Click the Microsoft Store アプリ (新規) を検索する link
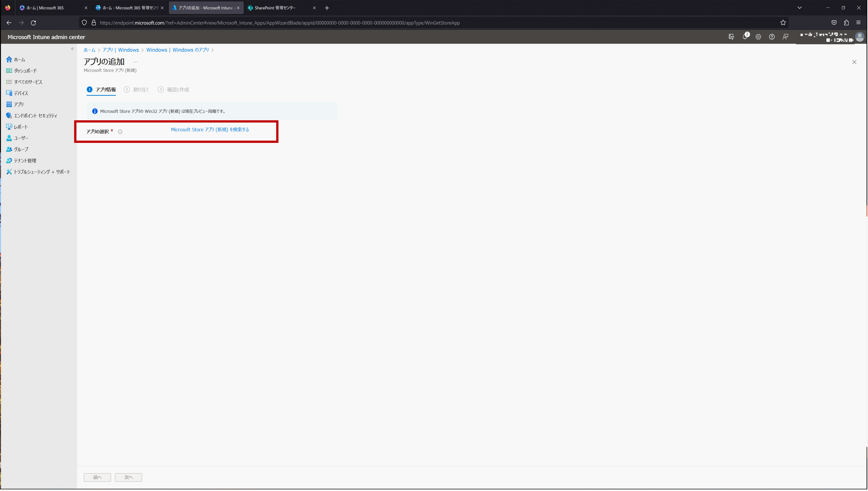The width and height of the screenshot is (868, 491). (x=210, y=130)
